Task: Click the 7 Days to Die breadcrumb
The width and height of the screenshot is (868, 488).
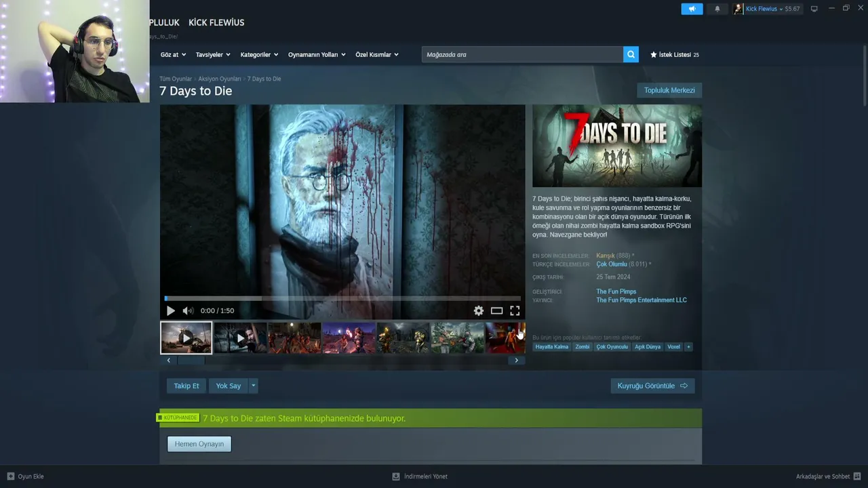Action: pyautogui.click(x=264, y=79)
